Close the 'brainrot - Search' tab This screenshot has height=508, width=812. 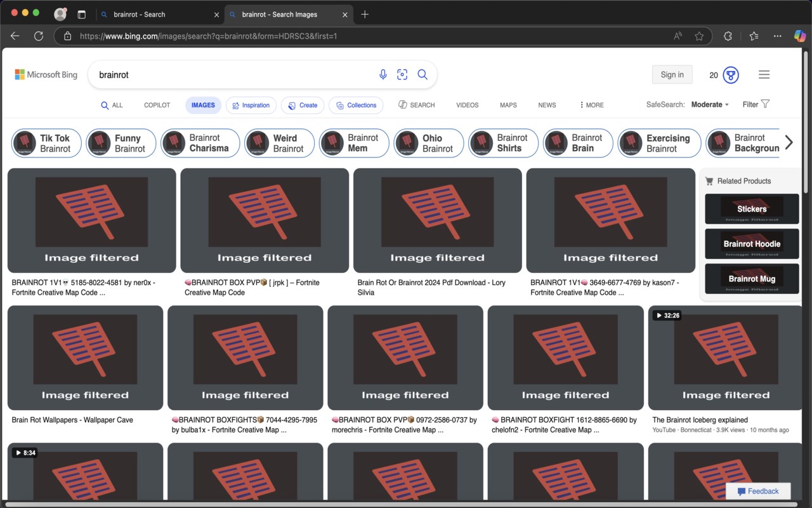point(216,15)
